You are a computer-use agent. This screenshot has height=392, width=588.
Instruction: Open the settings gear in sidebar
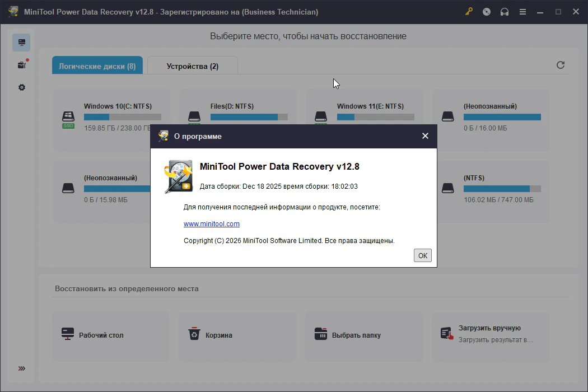[21, 87]
